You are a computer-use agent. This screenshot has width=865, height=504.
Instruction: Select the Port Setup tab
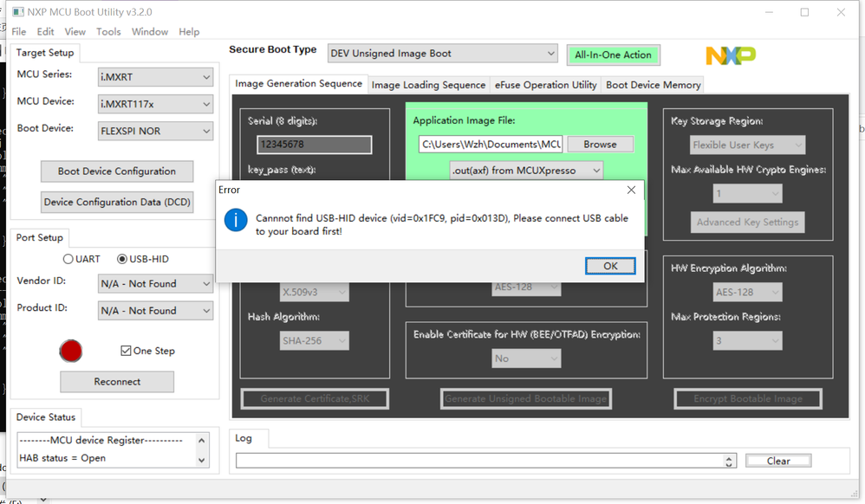[39, 237]
